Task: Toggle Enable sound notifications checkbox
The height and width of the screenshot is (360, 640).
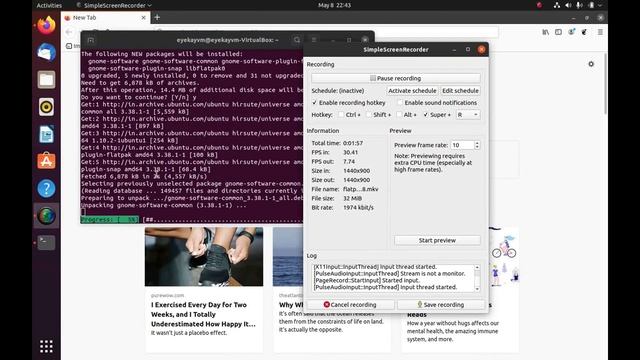Action: (400, 103)
